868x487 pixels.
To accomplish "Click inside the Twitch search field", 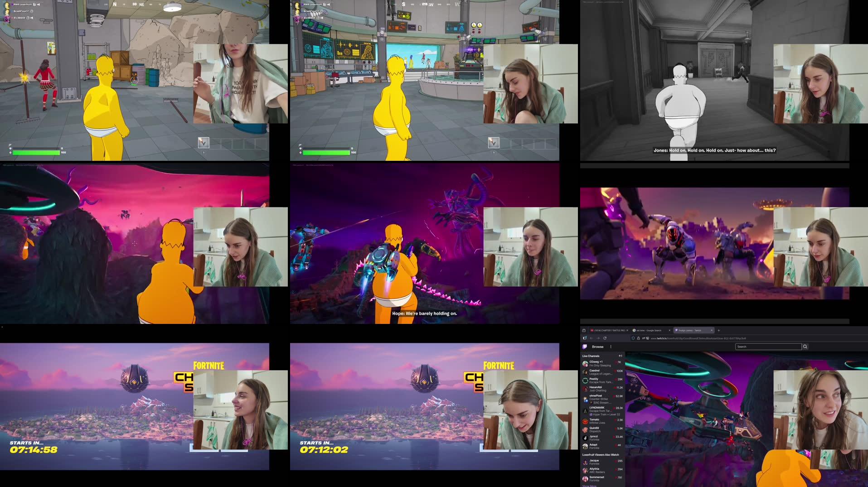I will 768,347.
